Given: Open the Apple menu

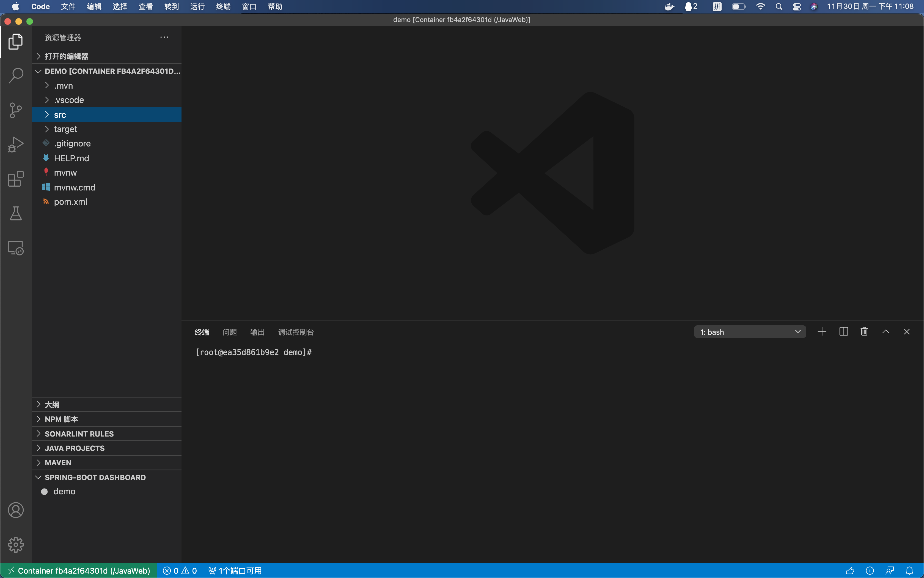Looking at the screenshot, I should [x=15, y=7].
